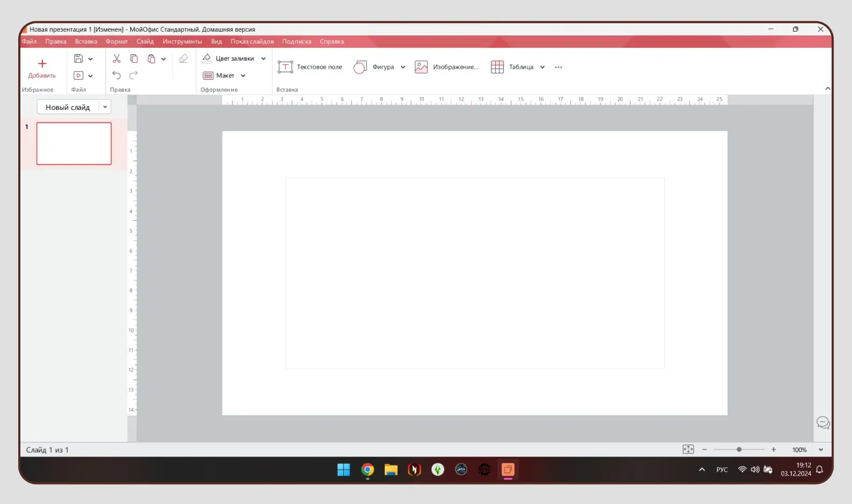The width and height of the screenshot is (852, 504).
Task: Insert a Текстовое поле text box
Action: pyautogui.click(x=310, y=67)
